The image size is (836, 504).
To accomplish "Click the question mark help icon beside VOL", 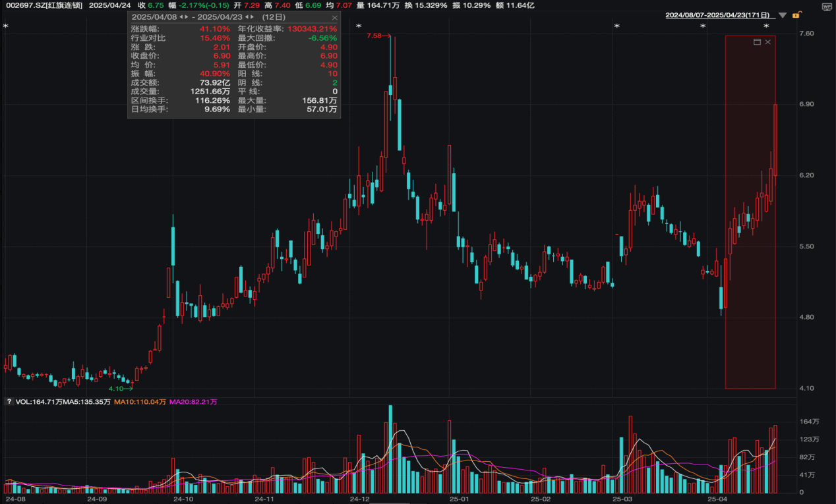I will [9, 401].
